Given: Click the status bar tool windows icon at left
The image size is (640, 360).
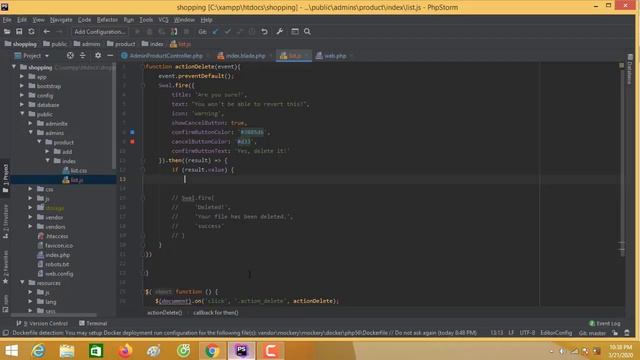Looking at the screenshot, I should click(5, 333).
